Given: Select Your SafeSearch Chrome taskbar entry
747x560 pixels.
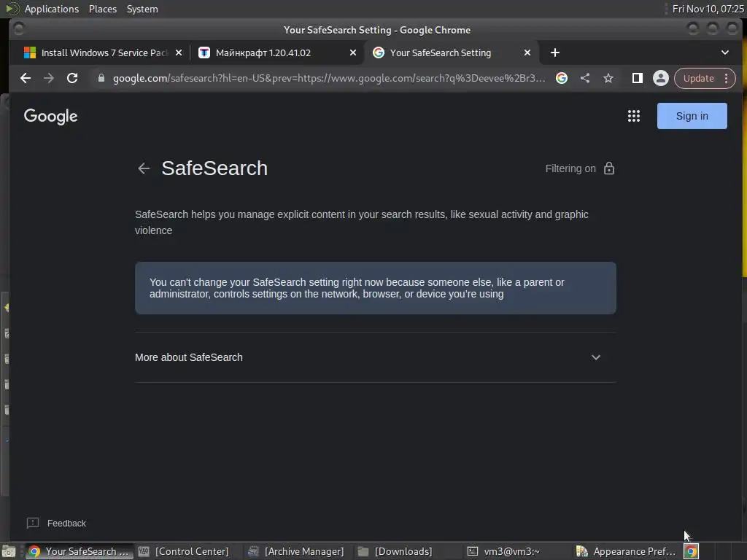Looking at the screenshot, I should pyautogui.click(x=79, y=551).
